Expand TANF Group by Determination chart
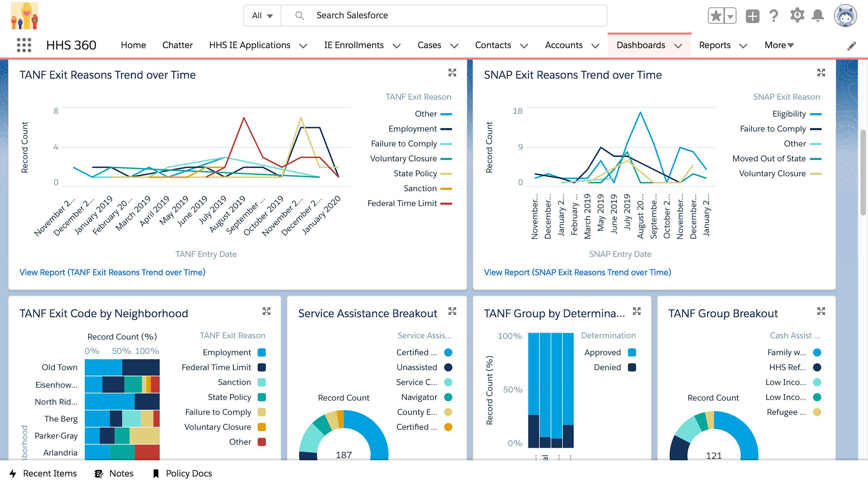 point(637,311)
